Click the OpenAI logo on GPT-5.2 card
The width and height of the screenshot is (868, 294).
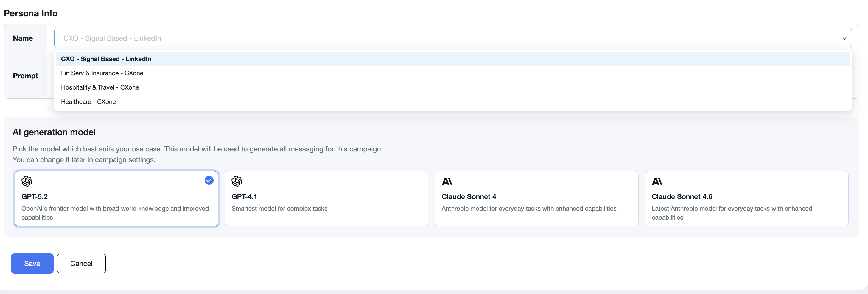click(x=27, y=181)
